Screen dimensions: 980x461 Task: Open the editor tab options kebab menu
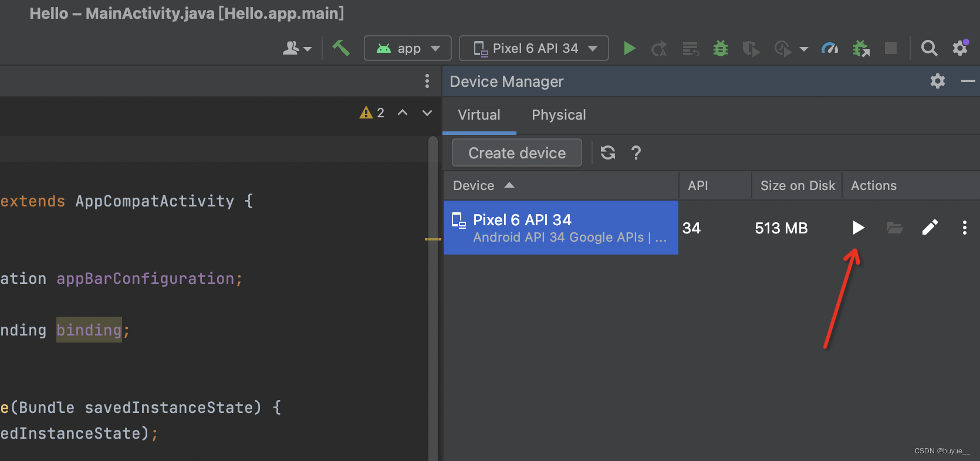(427, 81)
